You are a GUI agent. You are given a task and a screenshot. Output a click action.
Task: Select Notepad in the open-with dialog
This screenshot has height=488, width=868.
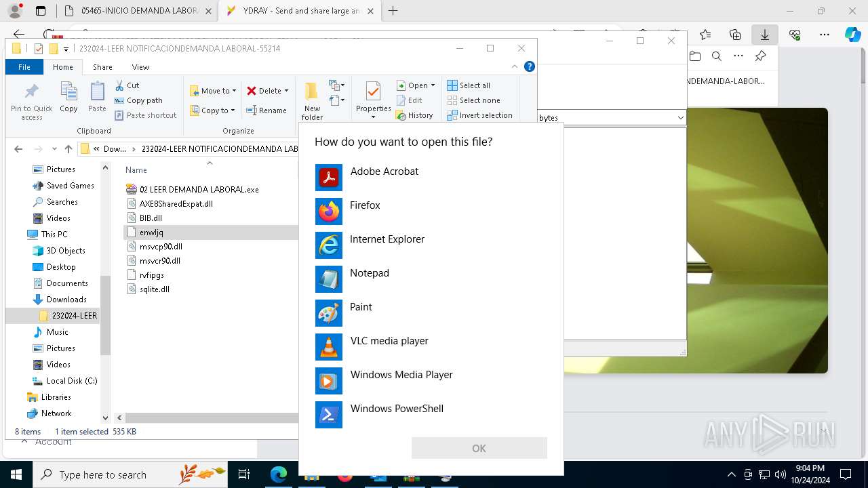(431, 279)
